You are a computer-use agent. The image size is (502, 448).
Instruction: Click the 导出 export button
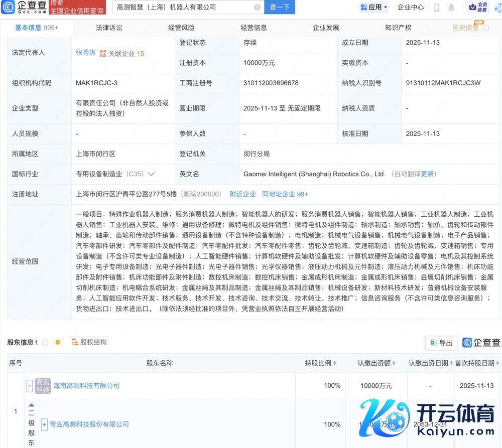coord(441,343)
